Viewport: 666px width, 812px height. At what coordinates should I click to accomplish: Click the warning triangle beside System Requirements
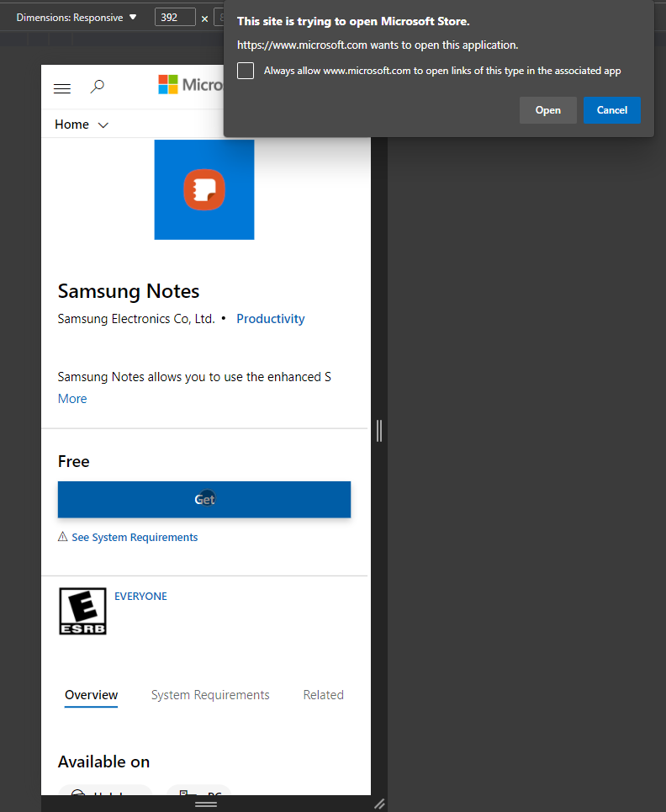point(63,537)
